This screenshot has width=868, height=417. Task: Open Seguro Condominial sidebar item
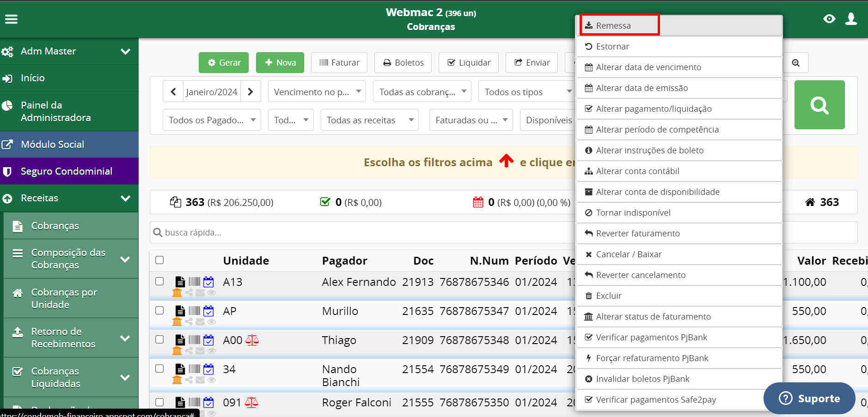coord(69,171)
